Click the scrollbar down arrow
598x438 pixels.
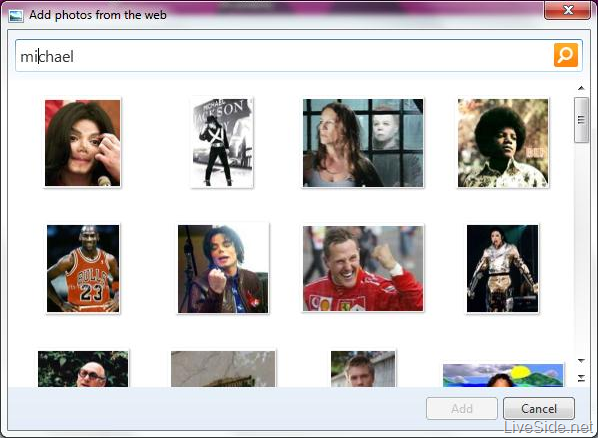point(581,361)
